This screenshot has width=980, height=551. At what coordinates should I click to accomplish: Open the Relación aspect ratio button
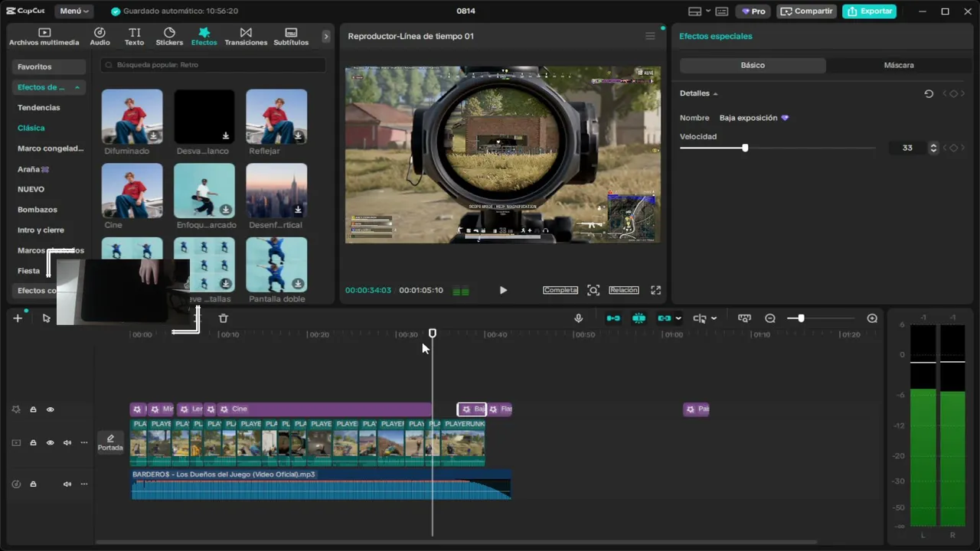tap(624, 290)
